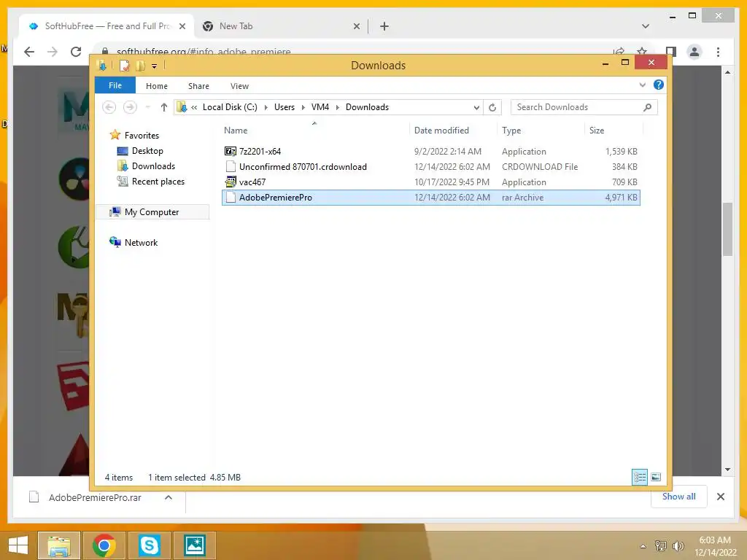Click Properties icon in quick access toolbar

point(124,66)
